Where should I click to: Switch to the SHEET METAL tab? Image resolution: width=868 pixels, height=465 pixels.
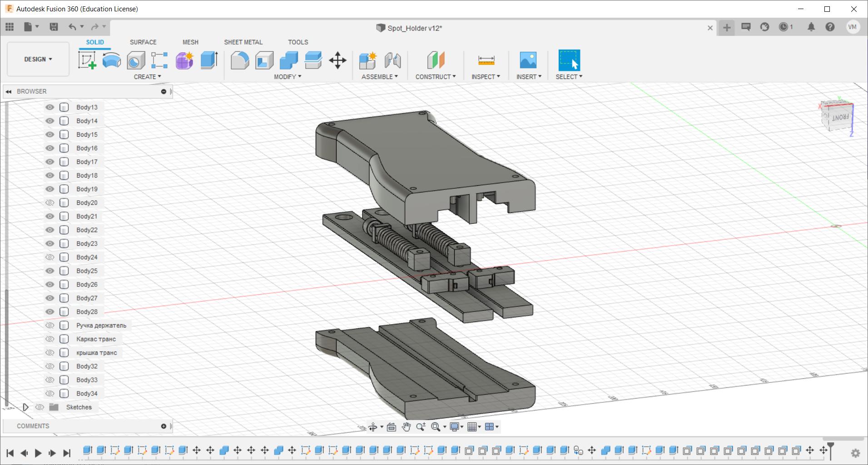(x=243, y=42)
